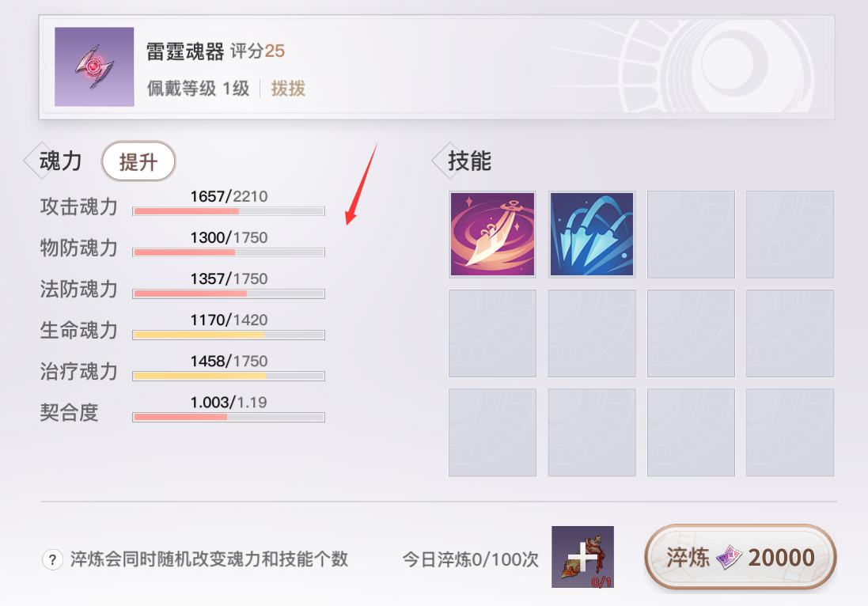Click the diamond icon beside 技能

(442, 161)
